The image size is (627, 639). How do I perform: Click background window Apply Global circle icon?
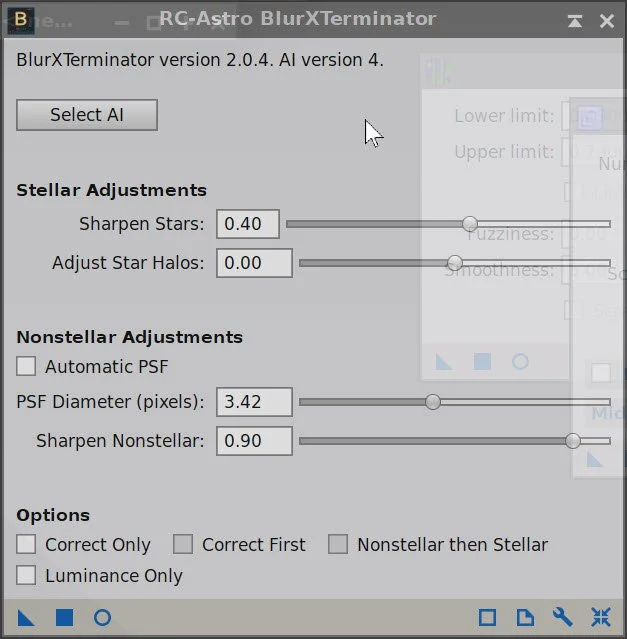[520, 362]
